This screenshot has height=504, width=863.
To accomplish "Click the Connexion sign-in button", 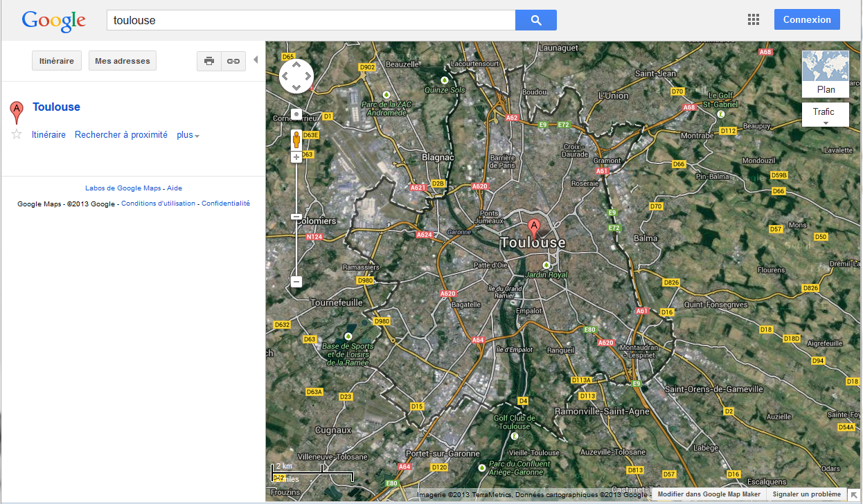I will pos(807,19).
